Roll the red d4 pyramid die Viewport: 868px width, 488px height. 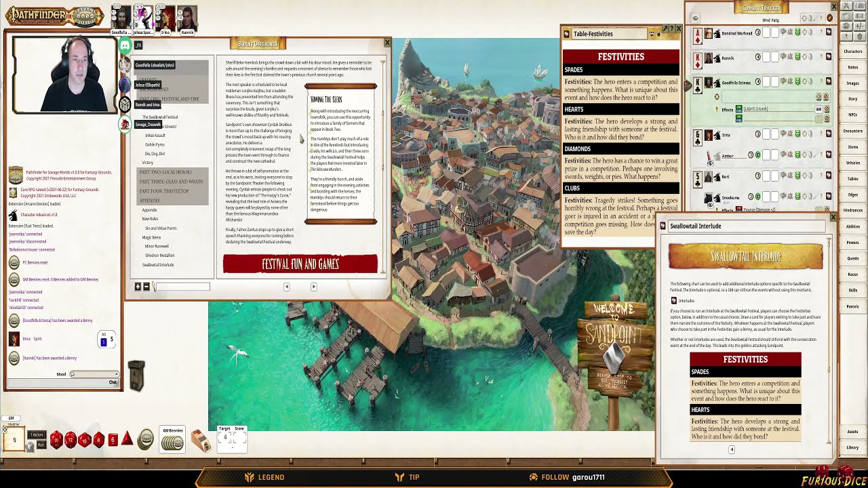pos(127,439)
